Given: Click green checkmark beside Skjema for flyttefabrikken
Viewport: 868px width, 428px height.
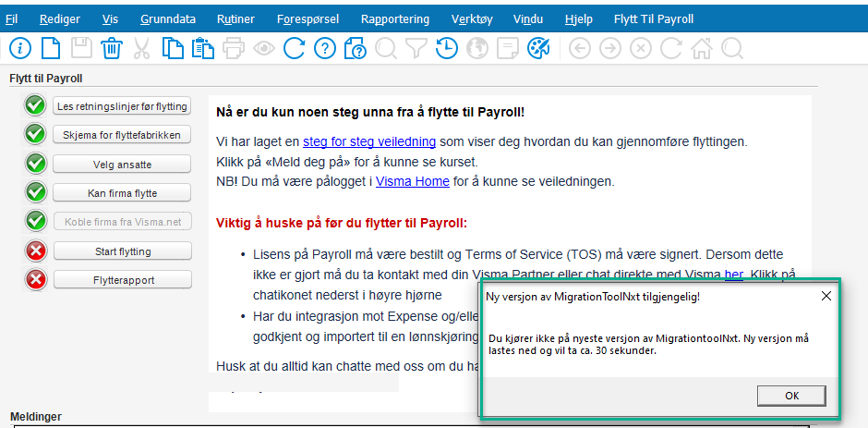Looking at the screenshot, I should click(x=35, y=134).
